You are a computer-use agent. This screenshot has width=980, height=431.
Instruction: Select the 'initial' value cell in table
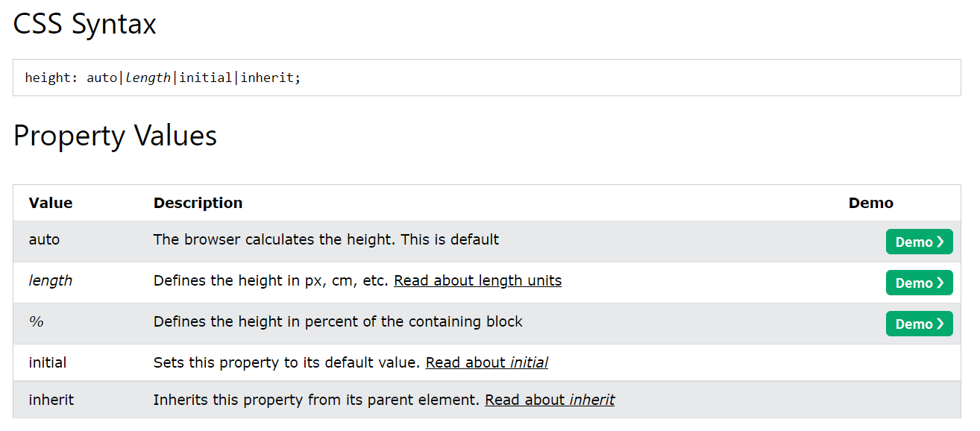pyautogui.click(x=48, y=363)
